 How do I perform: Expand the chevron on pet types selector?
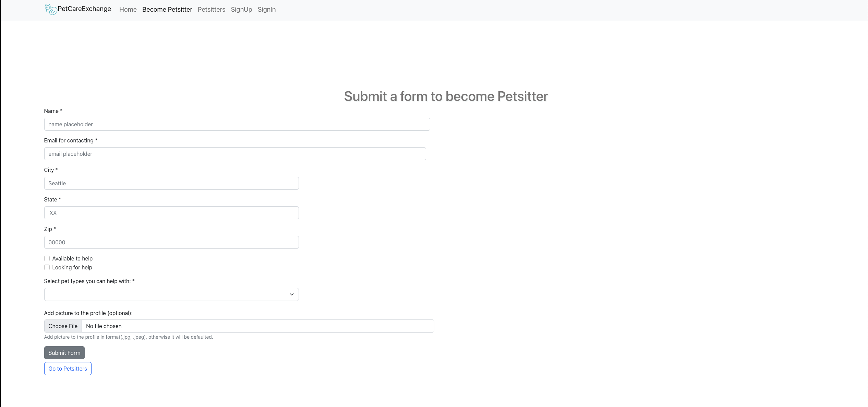[x=291, y=294]
